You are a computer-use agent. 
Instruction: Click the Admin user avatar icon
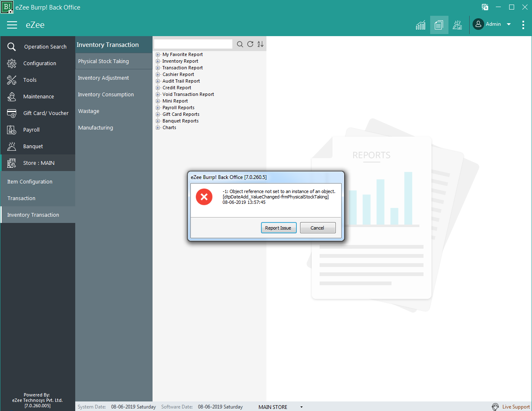pyautogui.click(x=478, y=24)
